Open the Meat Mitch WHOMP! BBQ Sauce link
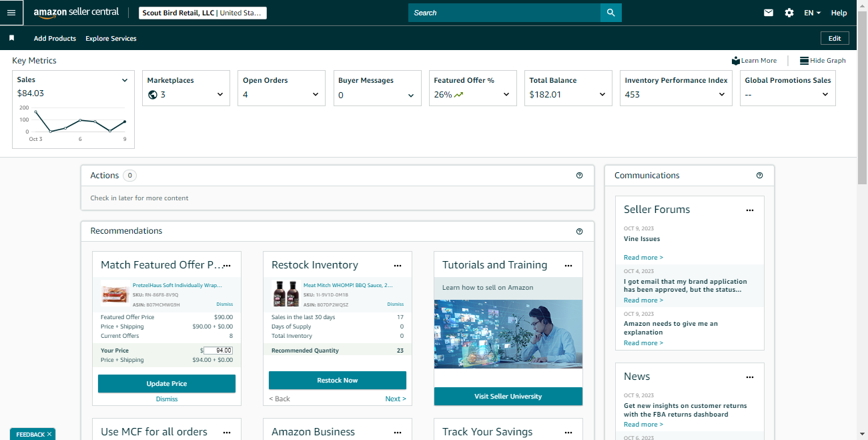The height and width of the screenshot is (440, 868). click(x=348, y=285)
